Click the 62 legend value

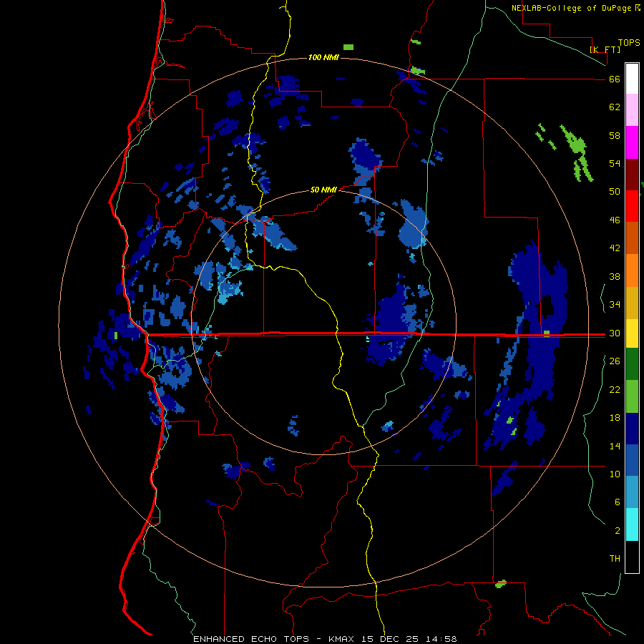(615, 107)
